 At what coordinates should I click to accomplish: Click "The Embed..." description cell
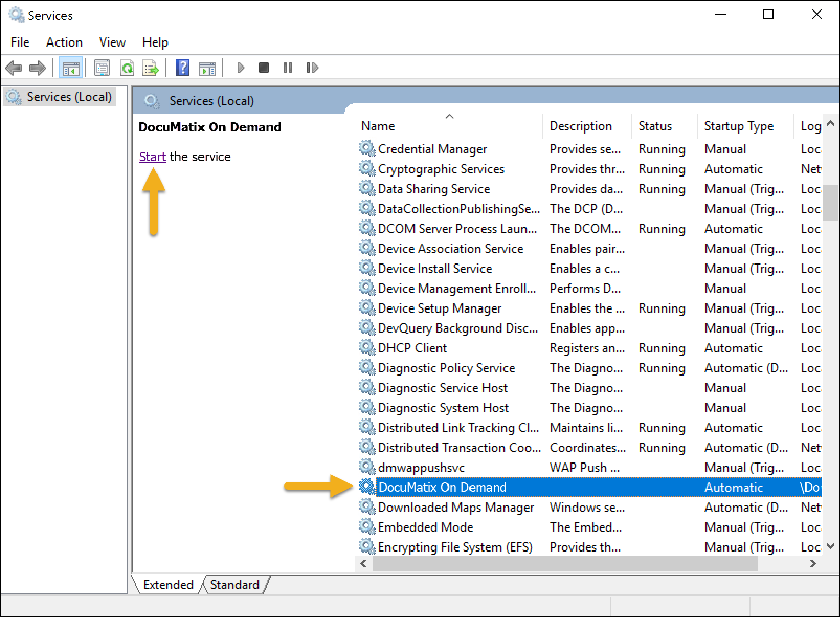click(586, 527)
